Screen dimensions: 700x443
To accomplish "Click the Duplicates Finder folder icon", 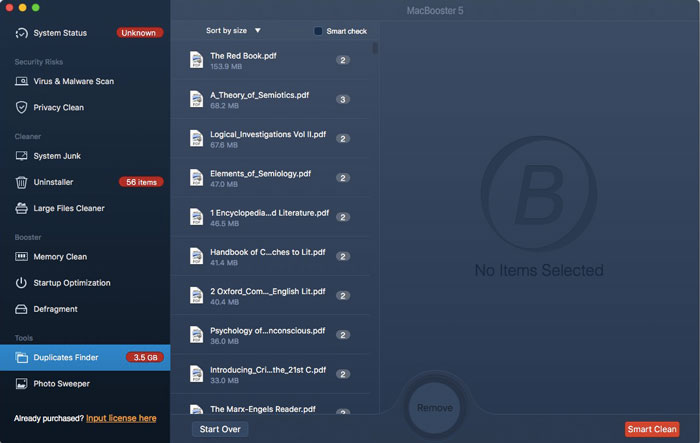I will [21, 357].
